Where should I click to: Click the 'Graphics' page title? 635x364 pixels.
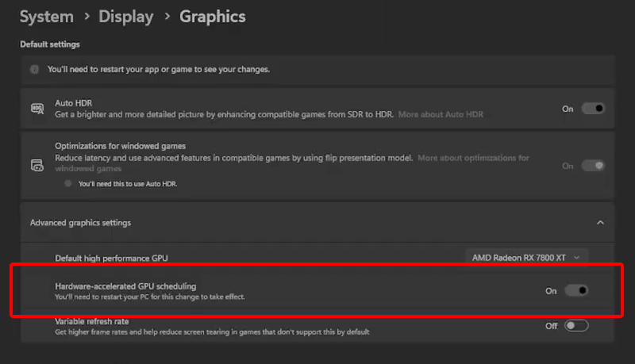(213, 17)
